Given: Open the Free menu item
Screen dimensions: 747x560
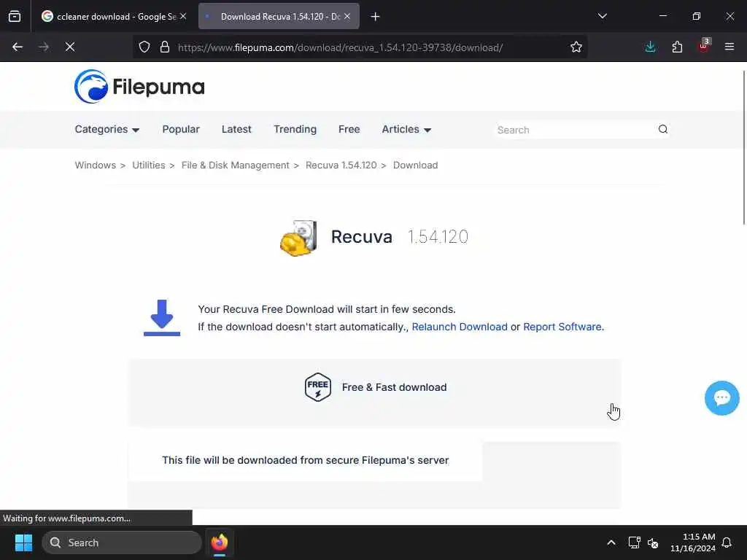Looking at the screenshot, I should 349,130.
